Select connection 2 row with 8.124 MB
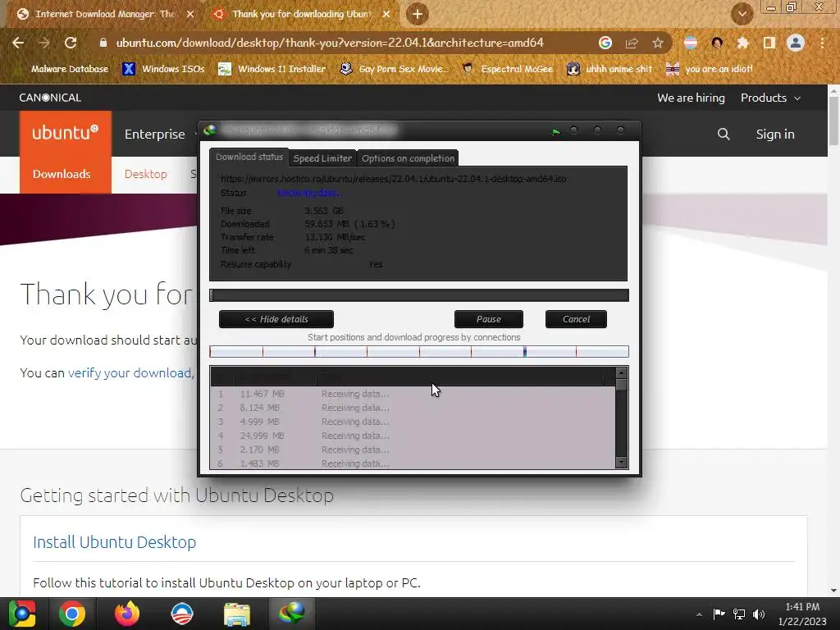This screenshot has width=840, height=630. coord(413,408)
